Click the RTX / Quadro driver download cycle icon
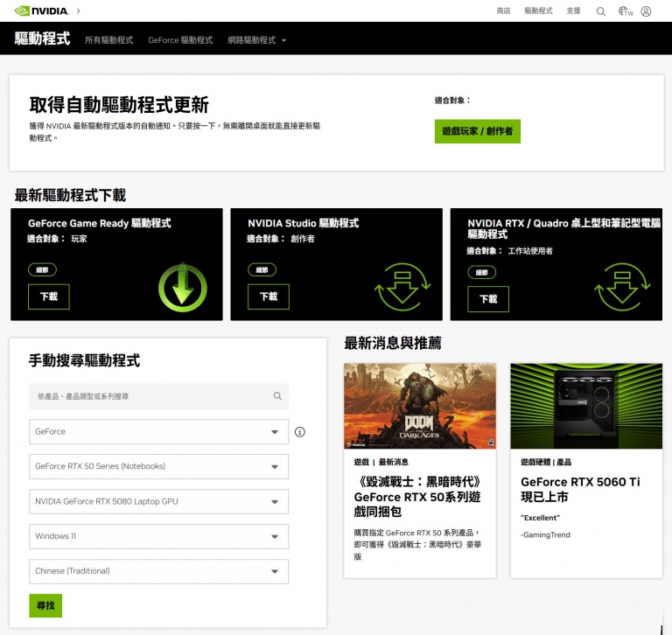The height and width of the screenshot is (635, 672). point(622,287)
